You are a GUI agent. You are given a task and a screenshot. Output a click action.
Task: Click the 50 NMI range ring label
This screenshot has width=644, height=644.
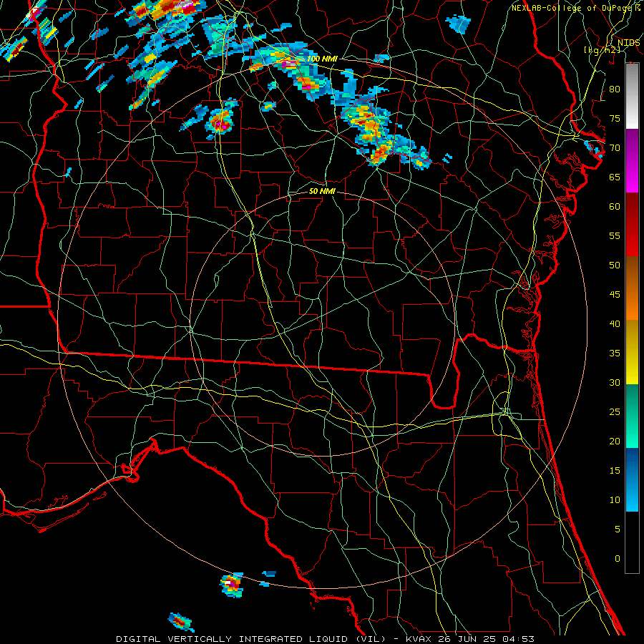point(322,191)
